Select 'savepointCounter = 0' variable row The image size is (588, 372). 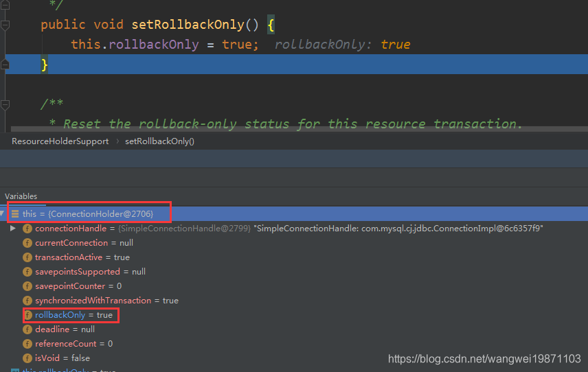294,286
